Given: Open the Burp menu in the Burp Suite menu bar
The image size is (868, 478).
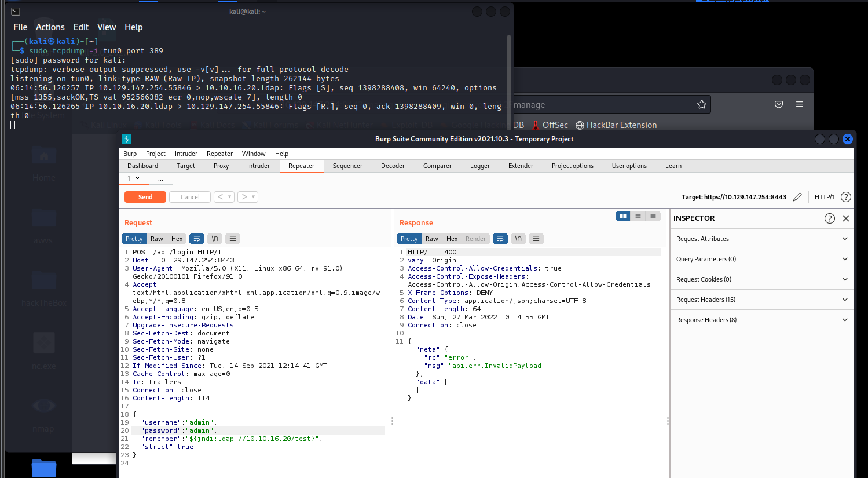Looking at the screenshot, I should [130, 154].
